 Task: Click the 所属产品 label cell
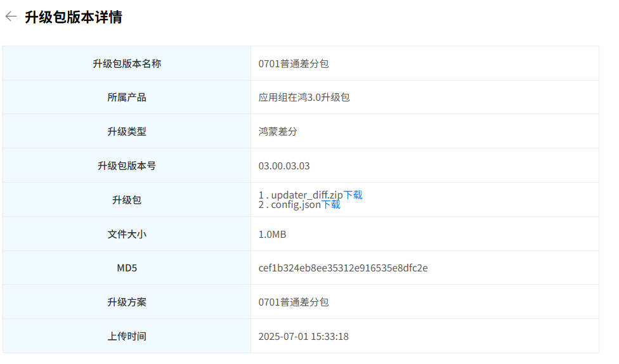(127, 97)
